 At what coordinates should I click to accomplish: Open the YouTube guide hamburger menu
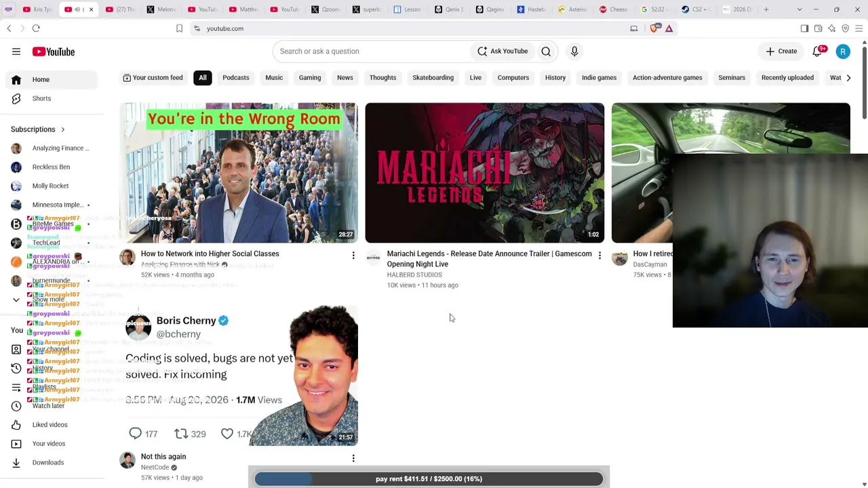point(16,52)
